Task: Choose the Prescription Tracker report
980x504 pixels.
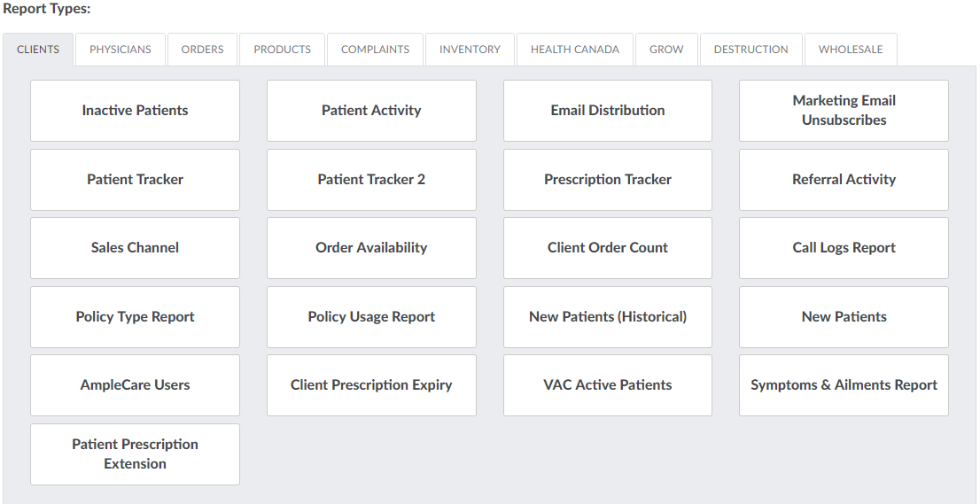Action: click(x=608, y=180)
